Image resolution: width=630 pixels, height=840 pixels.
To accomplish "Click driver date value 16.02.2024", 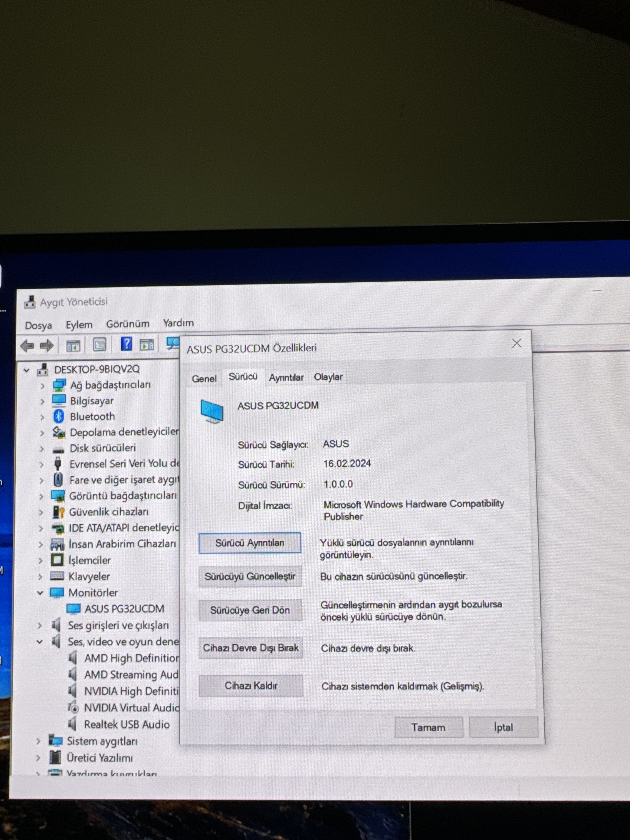I will pyautogui.click(x=347, y=463).
